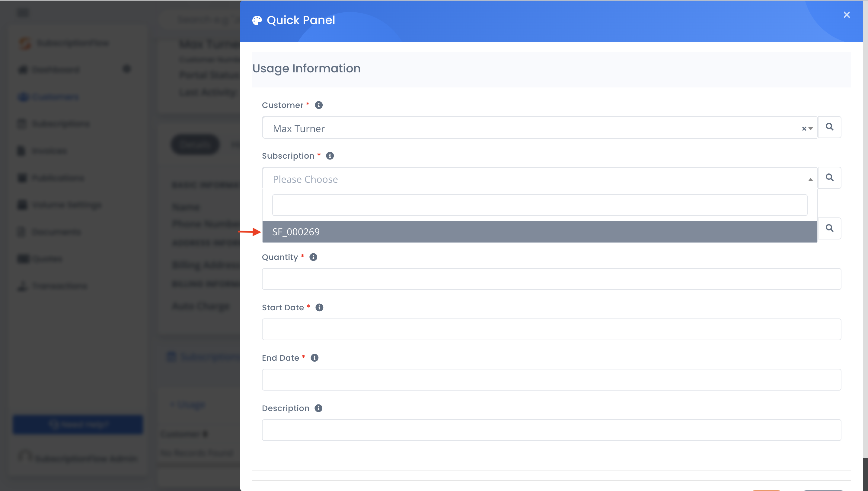
Task: Click the info icon beside the Quantity label
Action: [313, 257]
